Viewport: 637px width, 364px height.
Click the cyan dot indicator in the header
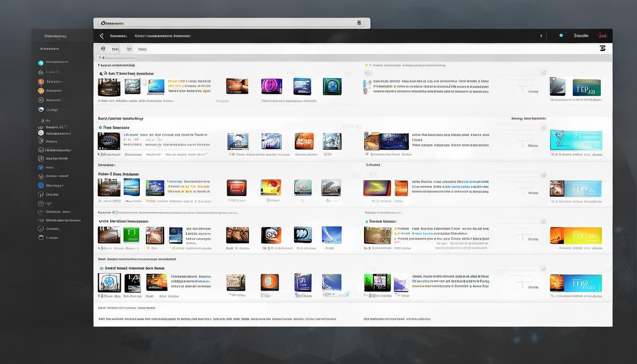click(561, 36)
